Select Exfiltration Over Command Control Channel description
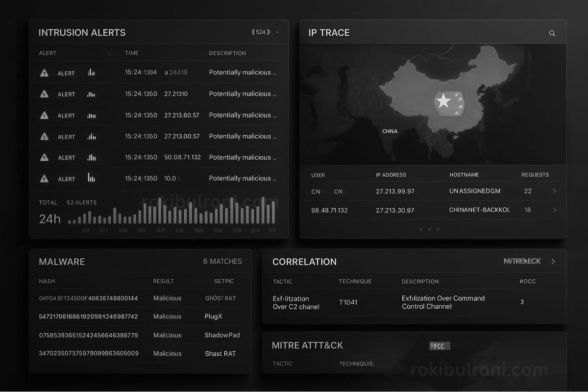The image size is (588, 392). pyautogui.click(x=443, y=302)
